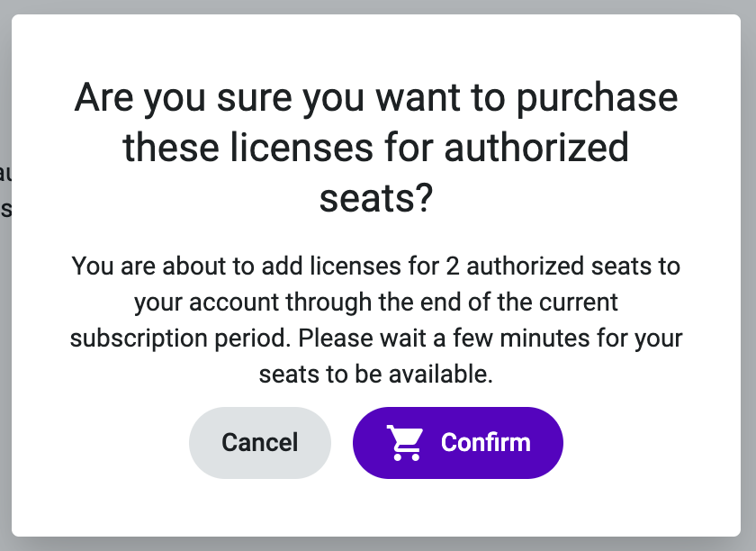Click empty white area beneath the buttons
Screen dimensions: 756x551
376,508
